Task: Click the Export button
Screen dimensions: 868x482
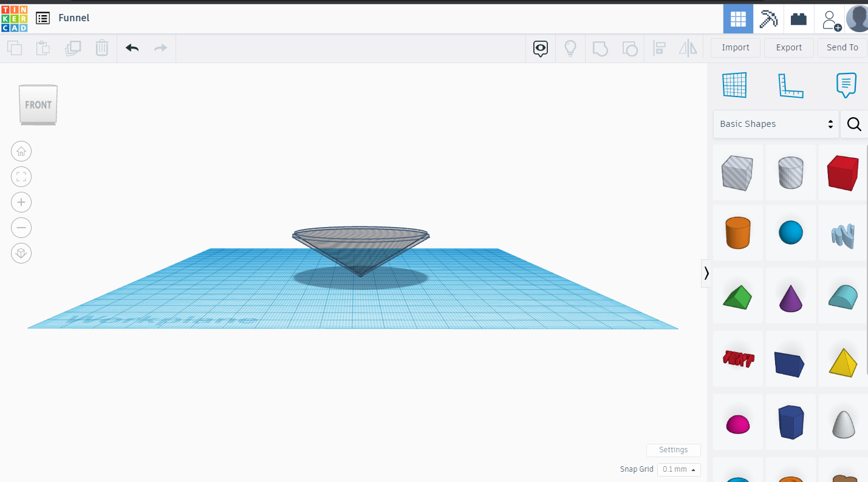Action: click(789, 47)
